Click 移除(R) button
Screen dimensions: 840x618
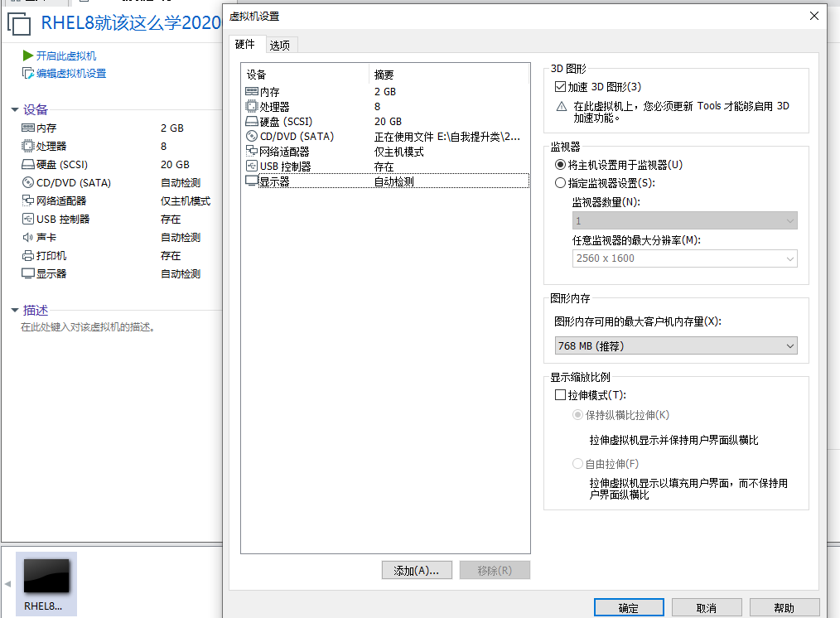pos(495,570)
